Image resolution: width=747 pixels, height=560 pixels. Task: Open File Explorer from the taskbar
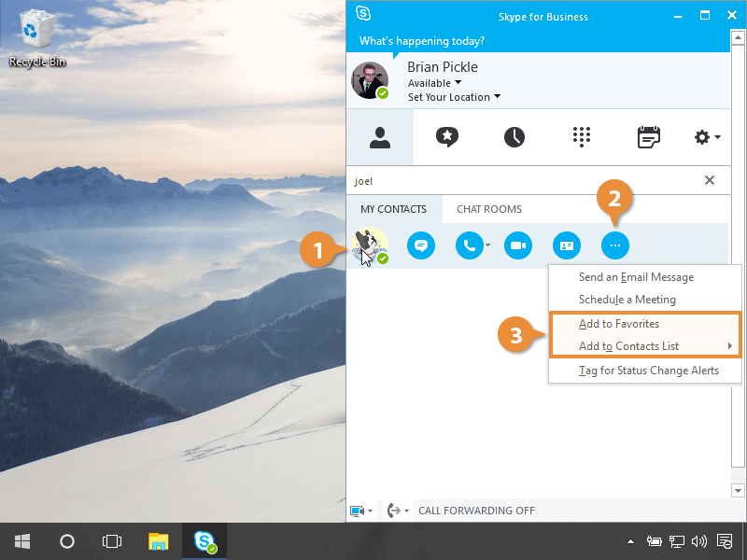159,541
